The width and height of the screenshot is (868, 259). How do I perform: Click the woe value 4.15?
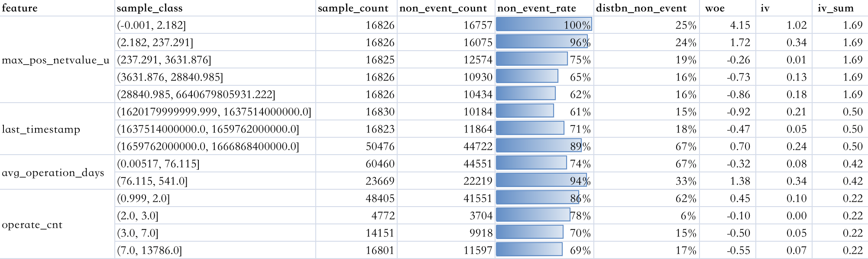click(740, 25)
